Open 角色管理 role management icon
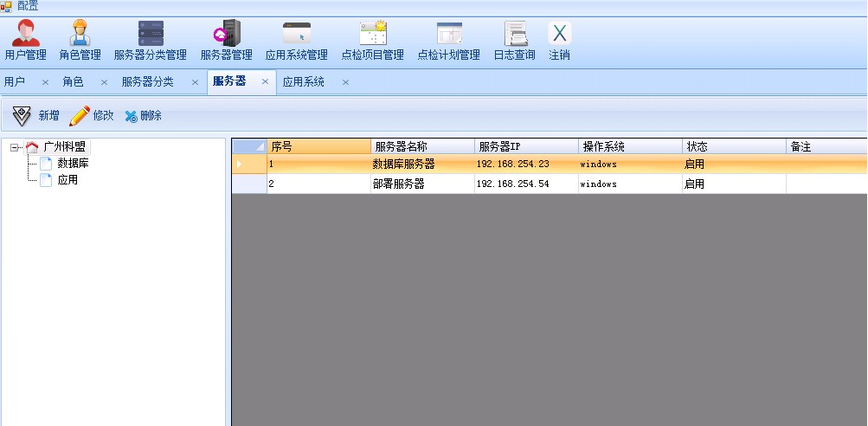The height and width of the screenshot is (426, 868). [x=80, y=33]
